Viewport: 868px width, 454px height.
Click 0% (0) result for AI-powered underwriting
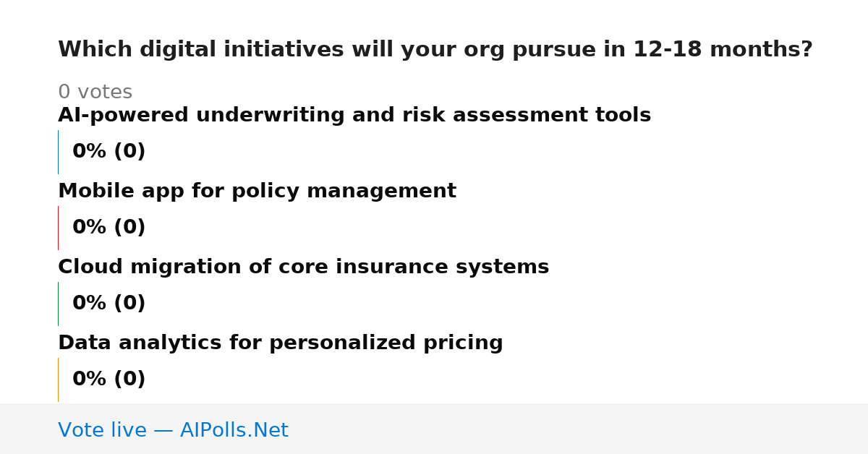click(x=109, y=152)
